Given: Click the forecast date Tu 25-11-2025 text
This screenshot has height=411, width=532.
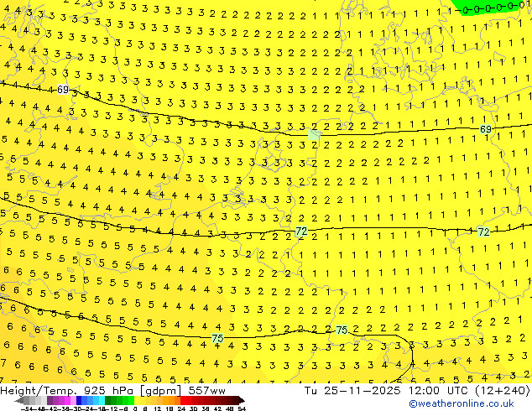Looking at the screenshot, I should (x=352, y=391).
